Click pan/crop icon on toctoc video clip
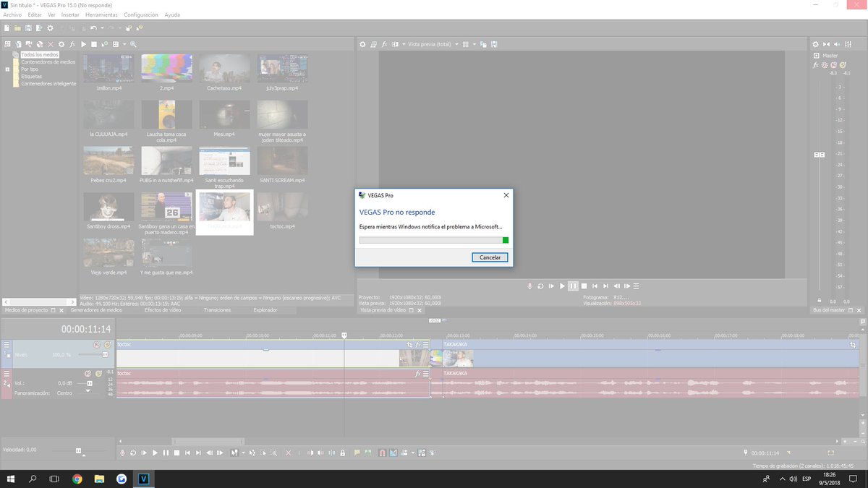Viewport: 868px width, 488px height. pos(409,345)
